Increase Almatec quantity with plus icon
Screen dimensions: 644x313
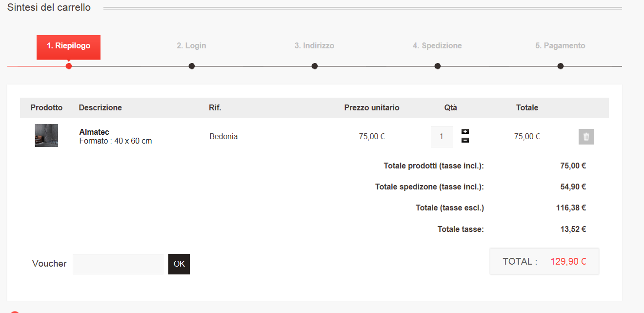[465, 131]
